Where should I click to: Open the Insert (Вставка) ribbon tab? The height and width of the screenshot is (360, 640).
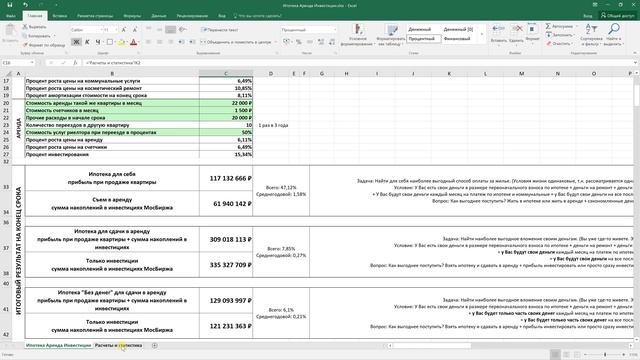pos(60,16)
